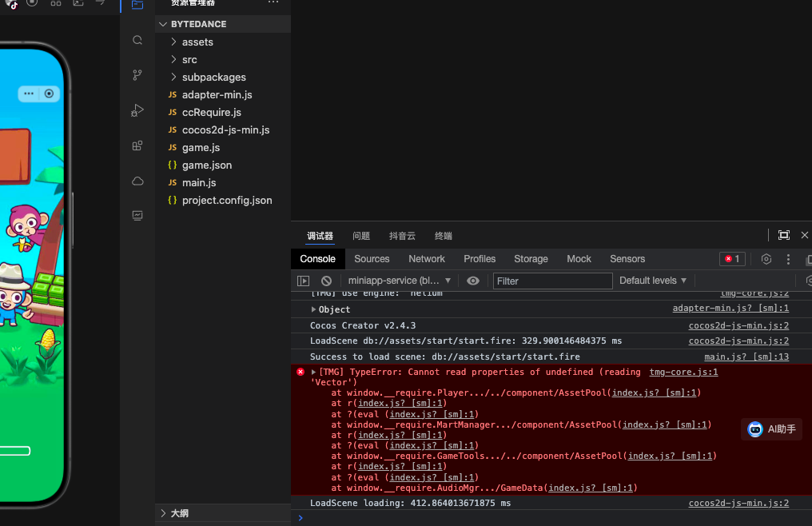Open the Run and Debug icon
Viewport: 812px width, 526px height.
click(137, 110)
